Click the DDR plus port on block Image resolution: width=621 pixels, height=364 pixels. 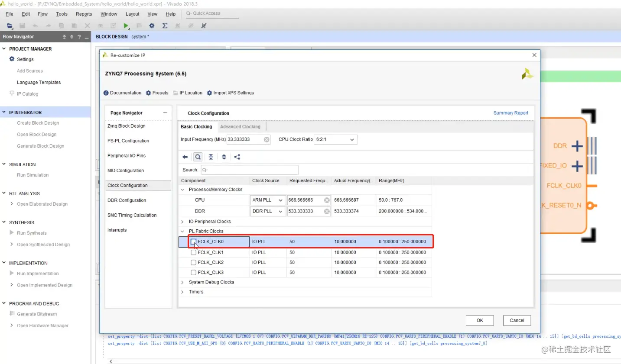tap(577, 146)
